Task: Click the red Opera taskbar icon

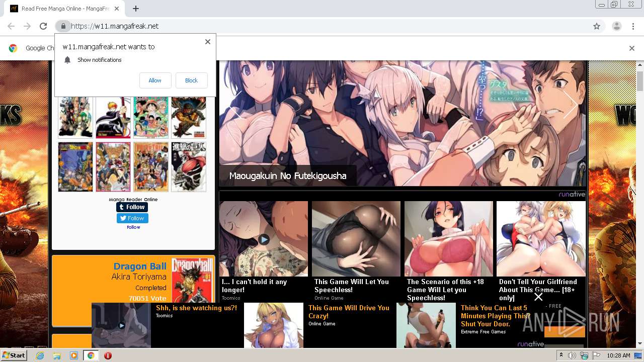Action: [x=108, y=355]
